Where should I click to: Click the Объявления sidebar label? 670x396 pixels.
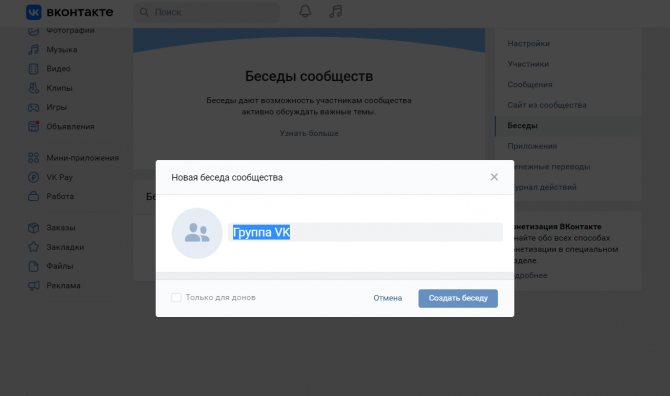pyautogui.click(x=71, y=126)
